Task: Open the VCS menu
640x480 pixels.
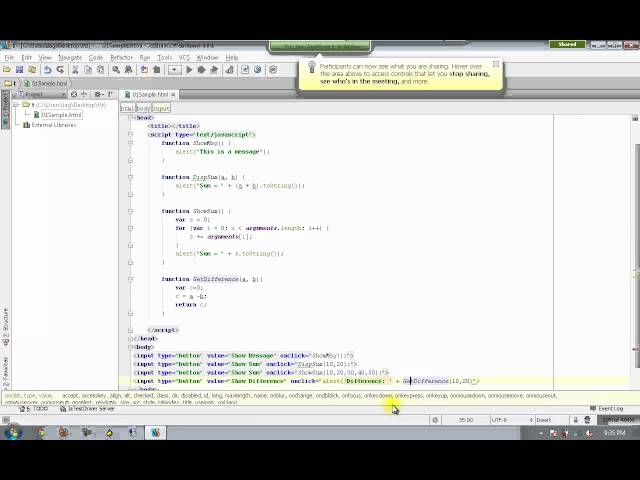Action: 184,58
